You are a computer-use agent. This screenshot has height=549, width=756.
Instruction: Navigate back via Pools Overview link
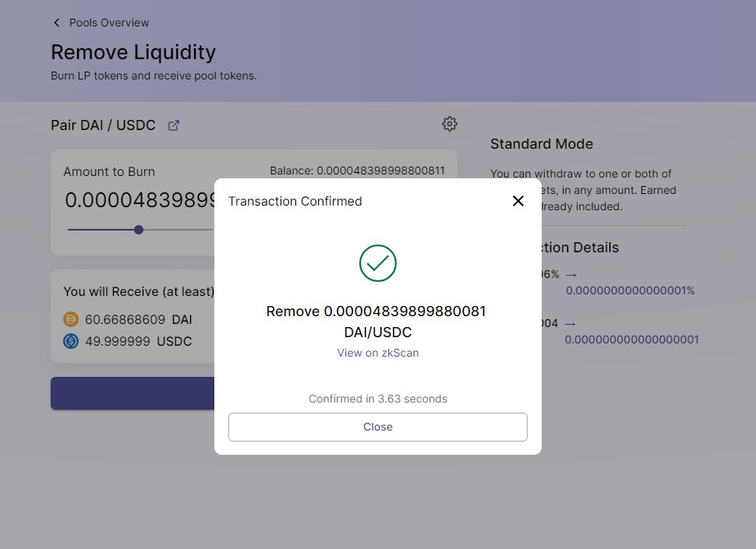(x=109, y=23)
